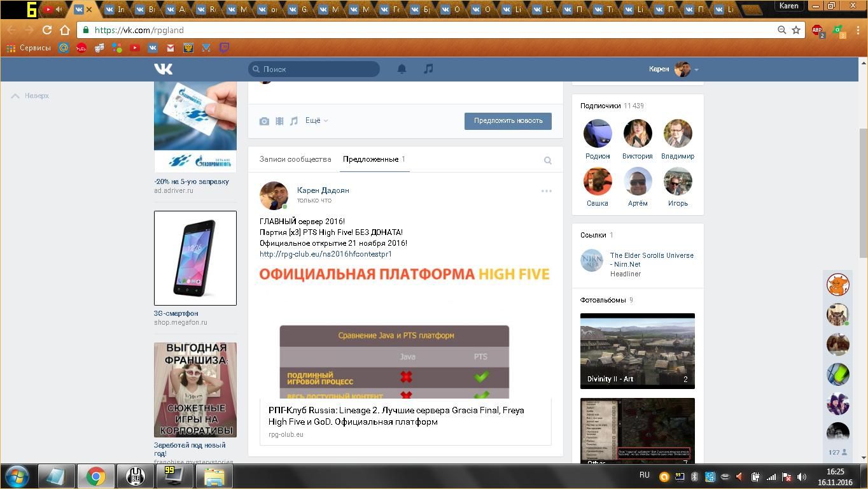This screenshot has width=868, height=489.
Task: Switch to Записи сообщества tab
Action: point(295,159)
